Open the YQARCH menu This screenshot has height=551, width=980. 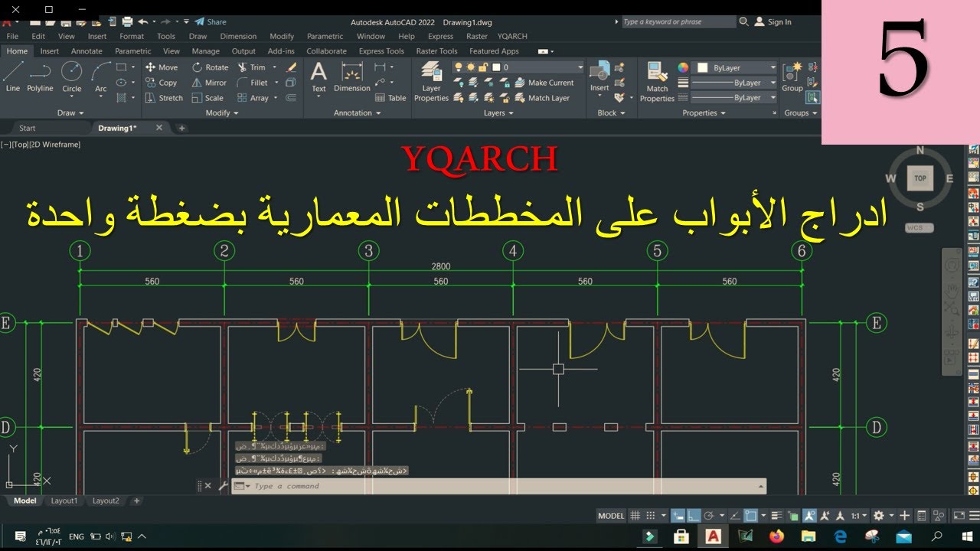512,36
